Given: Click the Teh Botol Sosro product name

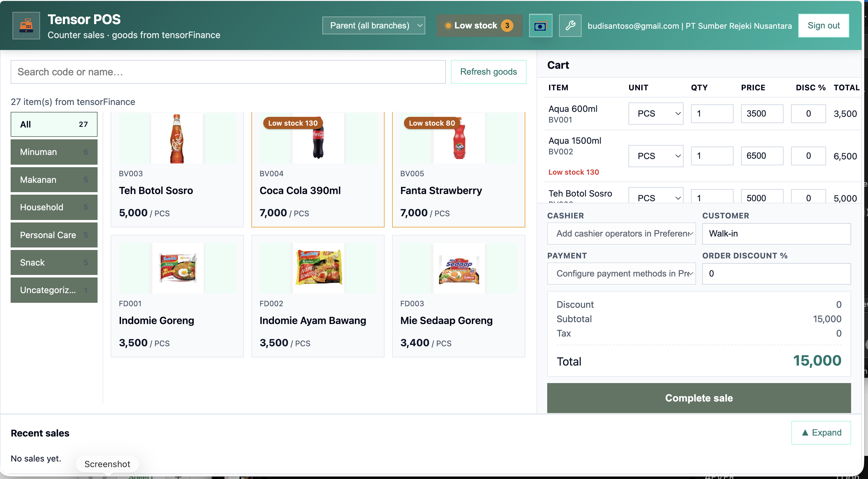Looking at the screenshot, I should click(x=156, y=191).
